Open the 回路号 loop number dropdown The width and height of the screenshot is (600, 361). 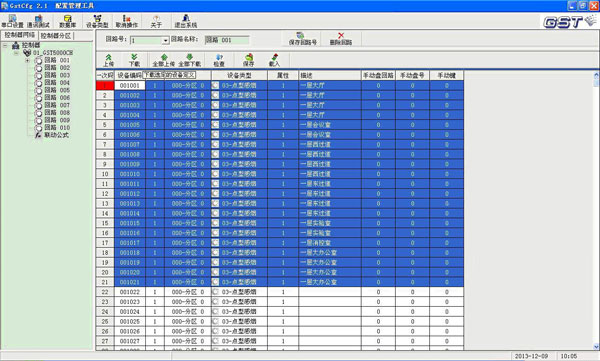pos(165,40)
